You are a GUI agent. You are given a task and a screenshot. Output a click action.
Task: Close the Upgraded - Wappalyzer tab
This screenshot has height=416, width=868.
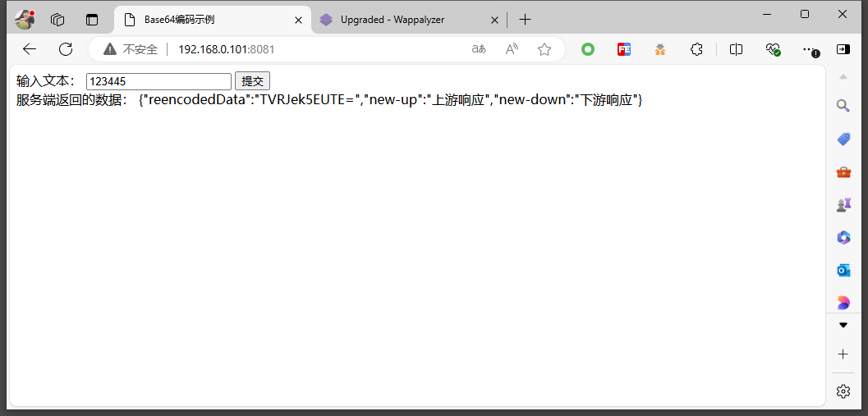(495, 20)
